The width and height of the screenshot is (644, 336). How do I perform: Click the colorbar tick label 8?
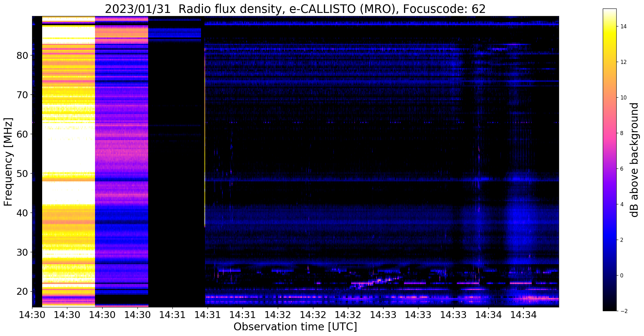pyautogui.click(x=621, y=133)
